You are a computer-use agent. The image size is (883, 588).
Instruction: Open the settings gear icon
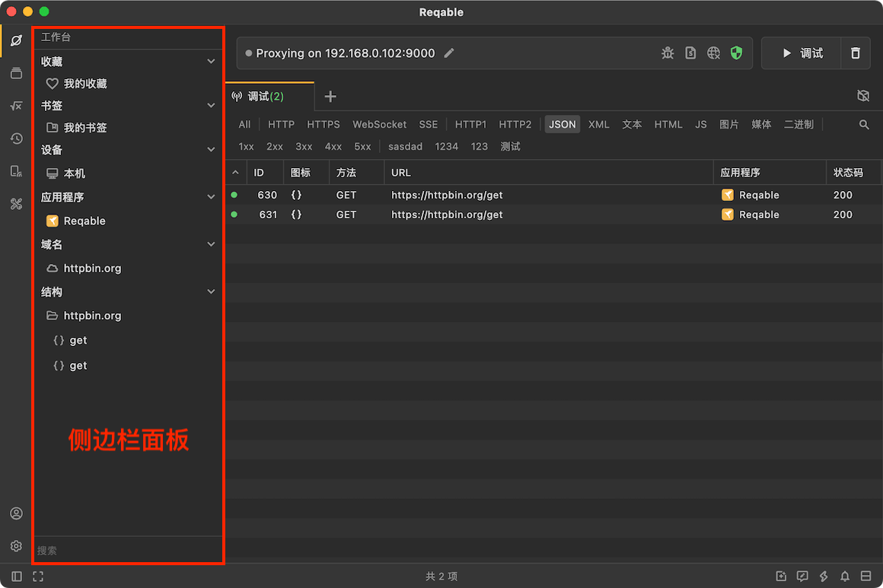click(x=16, y=546)
